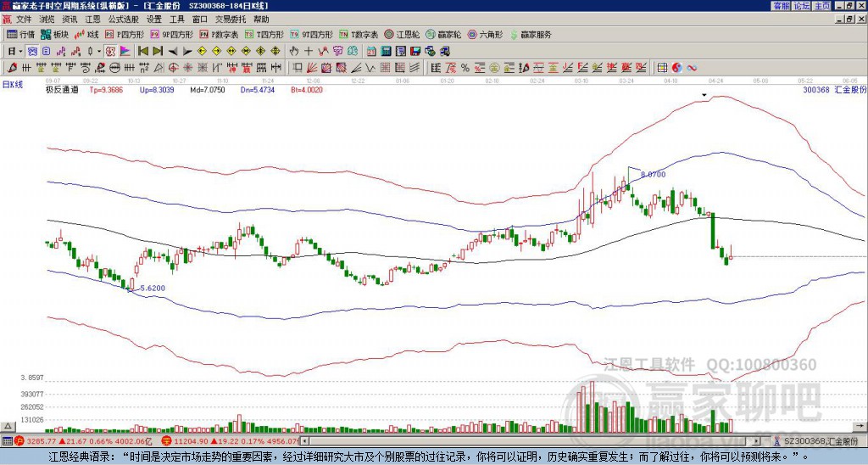The height and width of the screenshot is (465, 868).
Task: Open 赢家服务 service page
Action: click(x=531, y=34)
